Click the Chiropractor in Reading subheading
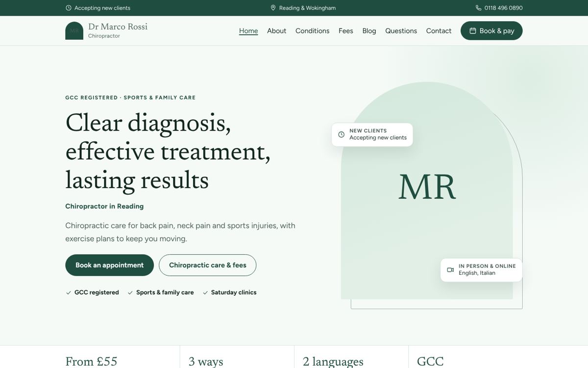588x368 pixels. point(104,206)
